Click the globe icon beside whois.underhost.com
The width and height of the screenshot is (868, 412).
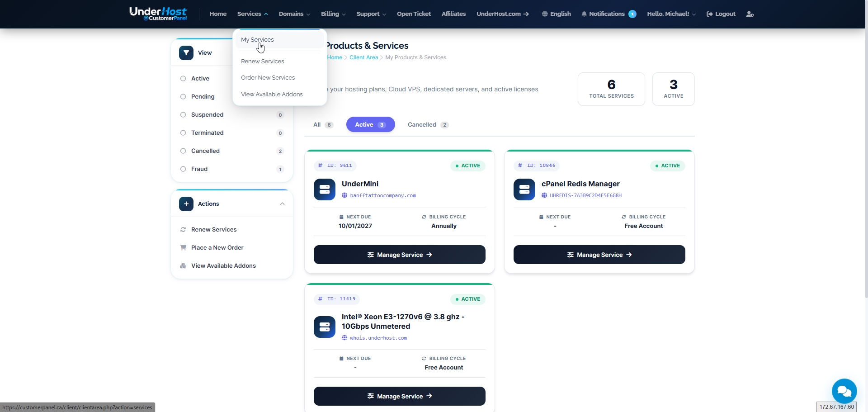coord(344,338)
